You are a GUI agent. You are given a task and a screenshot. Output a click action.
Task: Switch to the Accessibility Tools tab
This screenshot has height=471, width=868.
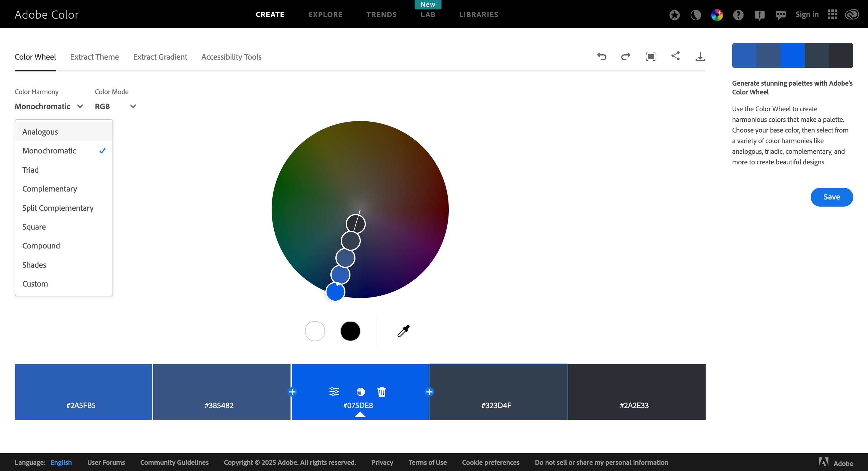231,57
